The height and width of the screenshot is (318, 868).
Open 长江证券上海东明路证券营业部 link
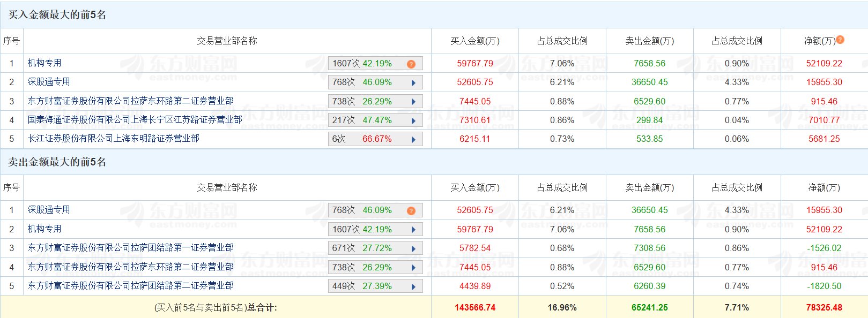113,138
